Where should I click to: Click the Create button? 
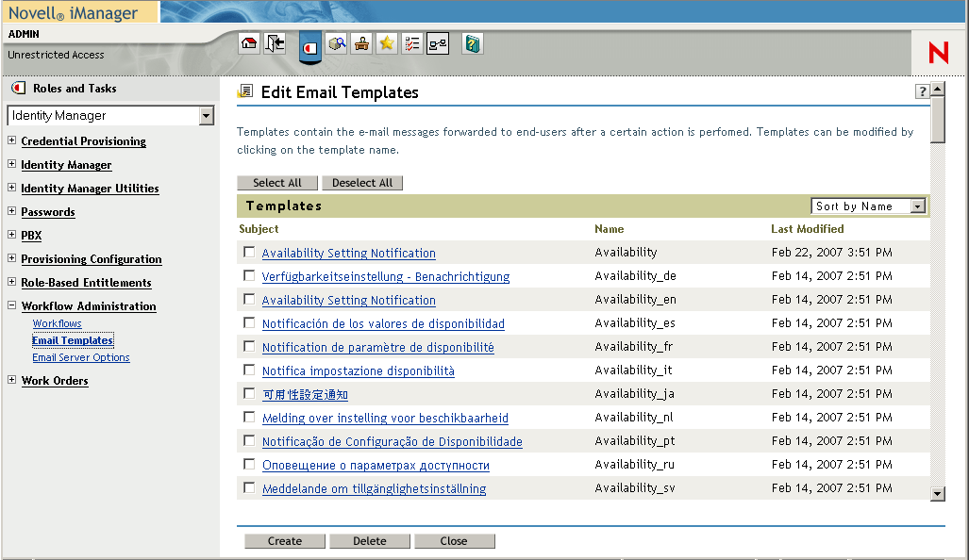(x=285, y=541)
